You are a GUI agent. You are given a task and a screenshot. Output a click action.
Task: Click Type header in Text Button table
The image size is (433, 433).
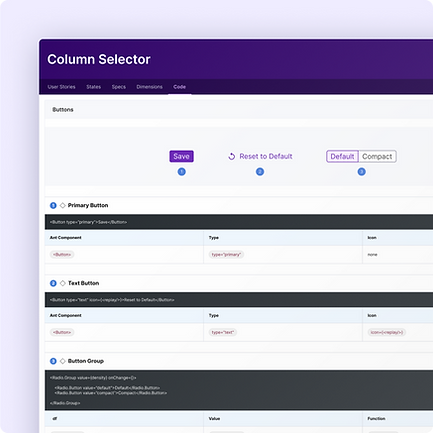[214, 315]
